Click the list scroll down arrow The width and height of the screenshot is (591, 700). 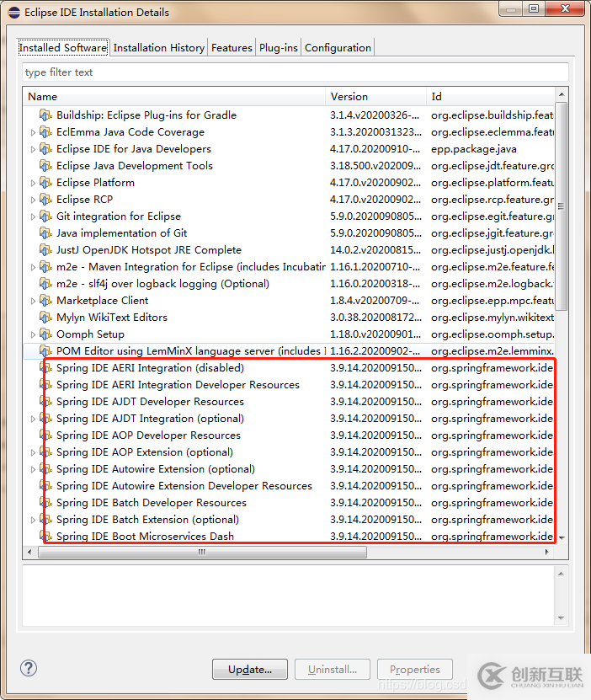[x=562, y=538]
